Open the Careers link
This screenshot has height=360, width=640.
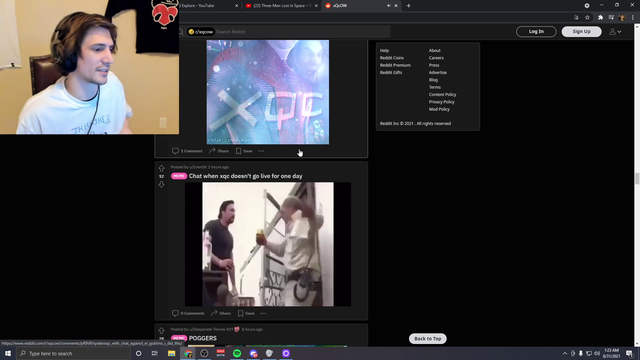point(436,58)
